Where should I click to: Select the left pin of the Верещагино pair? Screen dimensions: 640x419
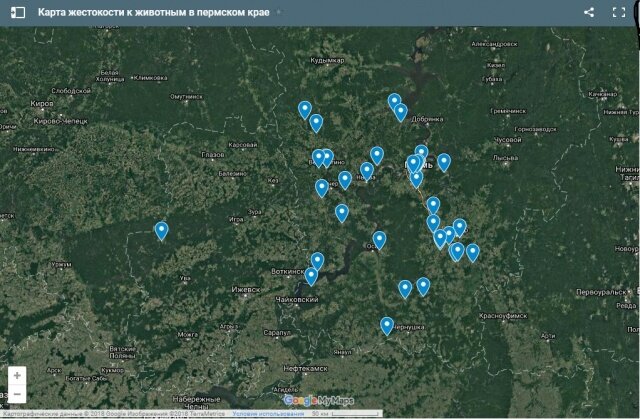coord(318,158)
